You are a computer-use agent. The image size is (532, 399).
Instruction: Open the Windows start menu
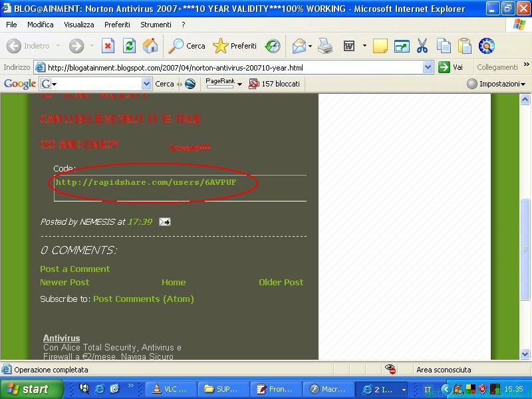click(x=31, y=389)
